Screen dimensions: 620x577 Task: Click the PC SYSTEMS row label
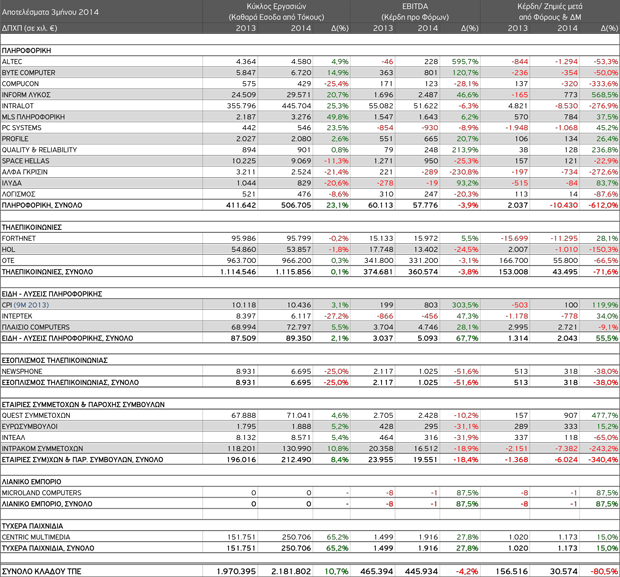click(21, 128)
